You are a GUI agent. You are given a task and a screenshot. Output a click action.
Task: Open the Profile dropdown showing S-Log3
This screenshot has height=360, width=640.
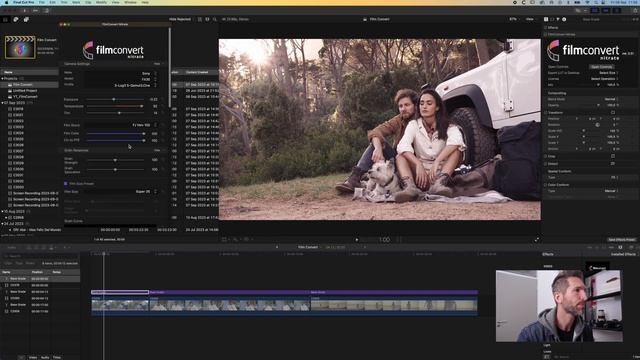coord(120,85)
